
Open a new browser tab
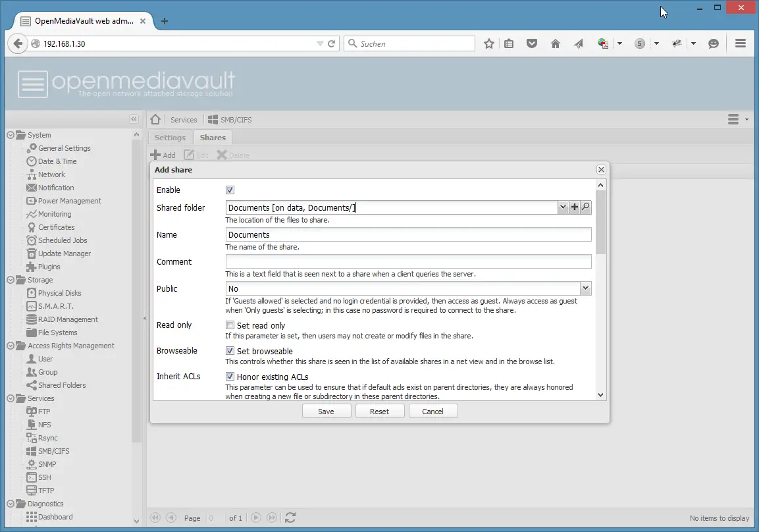point(165,21)
